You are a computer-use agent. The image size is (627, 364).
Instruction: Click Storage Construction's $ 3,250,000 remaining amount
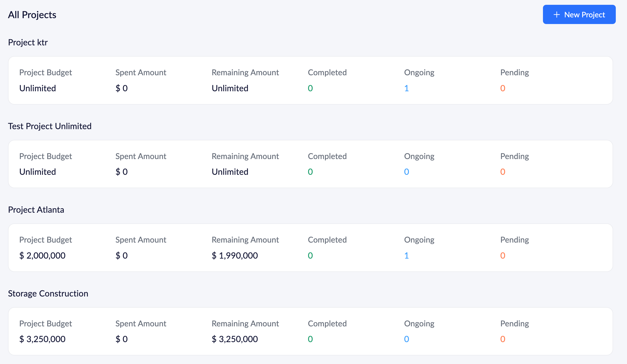coord(235,339)
